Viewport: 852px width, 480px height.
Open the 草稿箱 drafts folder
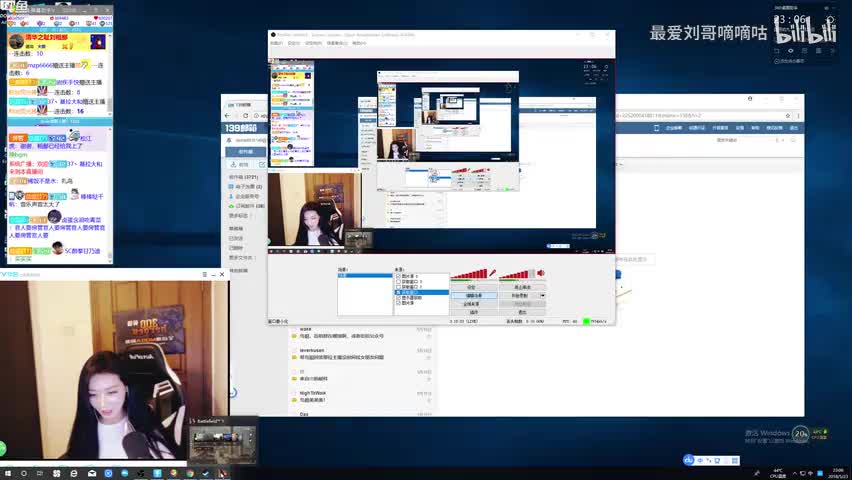236,229
